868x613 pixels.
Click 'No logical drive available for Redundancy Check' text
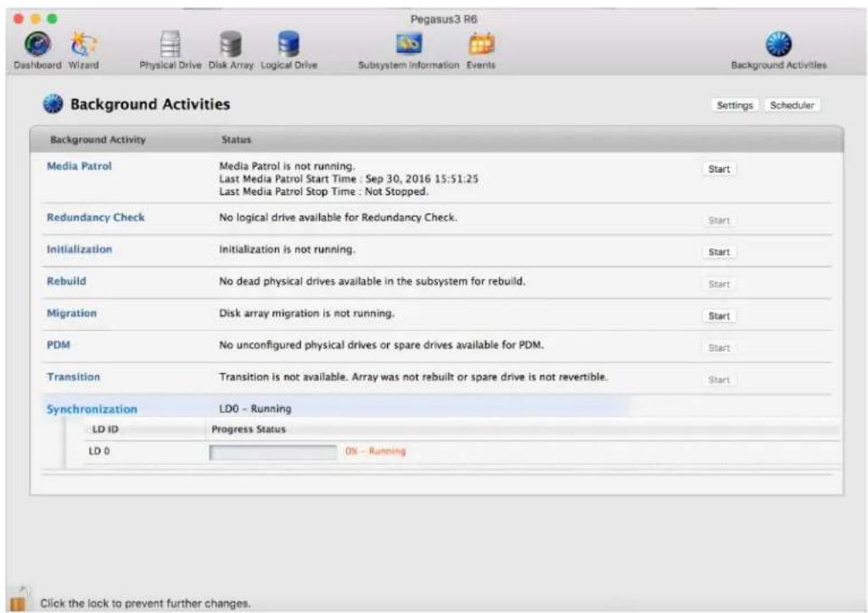[x=339, y=217]
